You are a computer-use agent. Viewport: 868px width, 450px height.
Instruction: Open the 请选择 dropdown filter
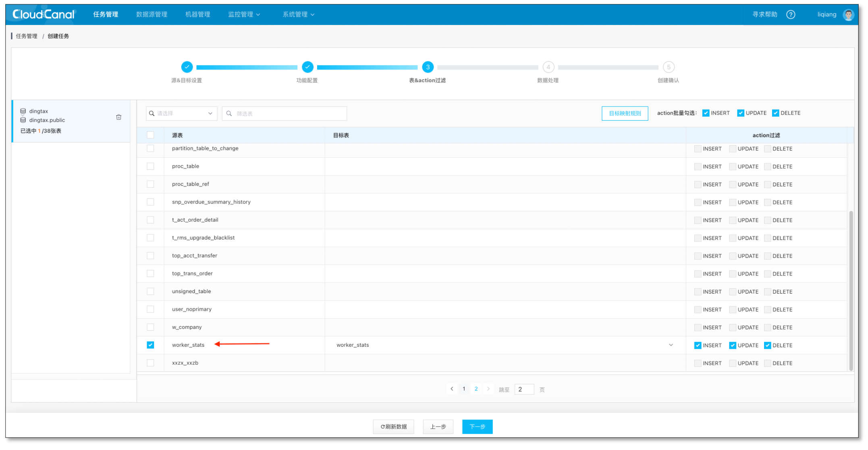tap(181, 114)
